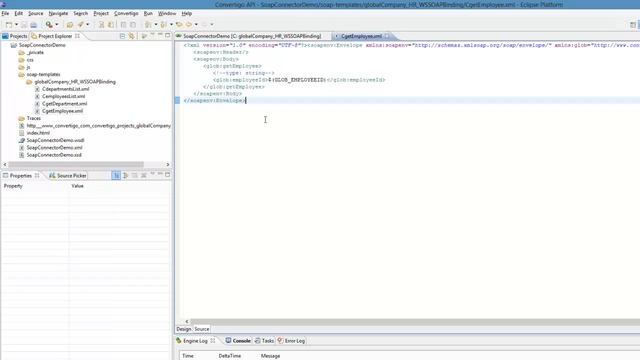The image size is (640, 360).
Task: Click the New wizard toolbar icon
Action: point(9,25)
